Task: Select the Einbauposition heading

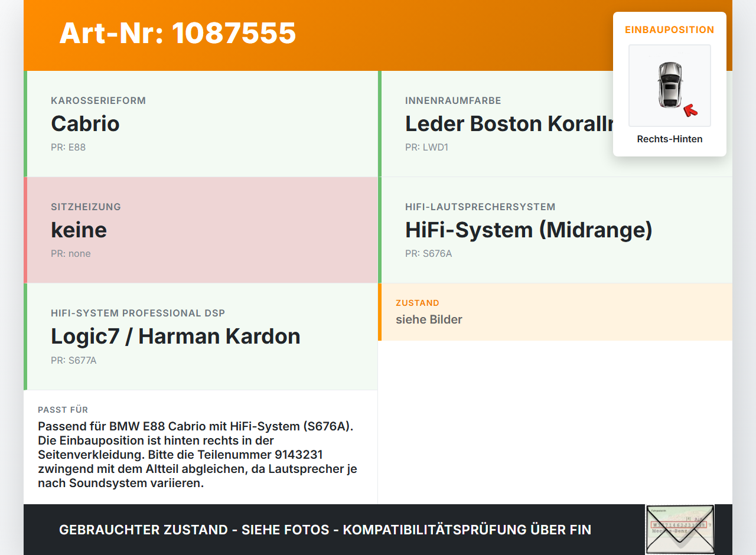Action: coord(670,30)
